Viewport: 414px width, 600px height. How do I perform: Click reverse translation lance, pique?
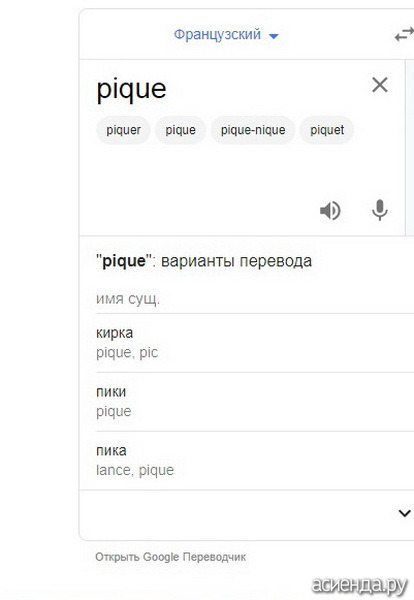click(135, 470)
